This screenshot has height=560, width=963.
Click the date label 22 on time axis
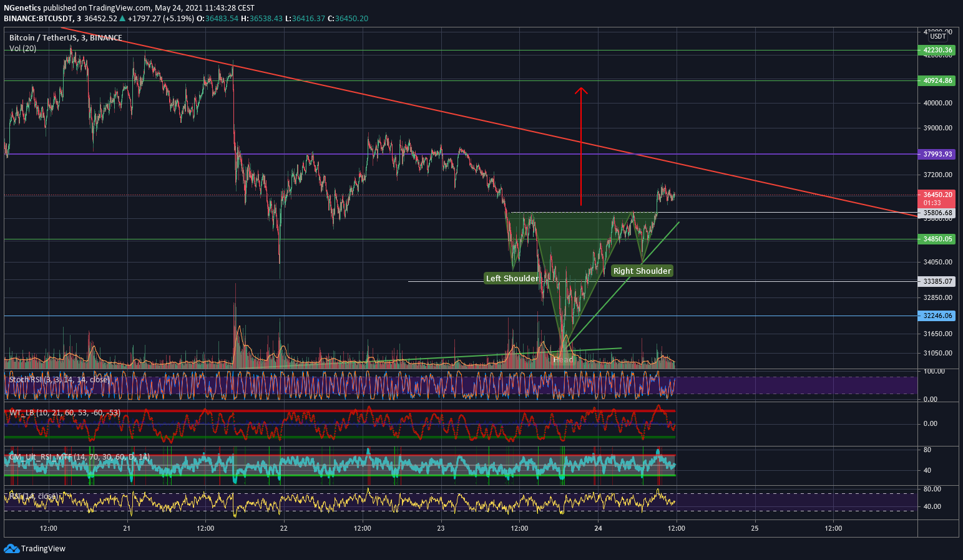pos(284,528)
